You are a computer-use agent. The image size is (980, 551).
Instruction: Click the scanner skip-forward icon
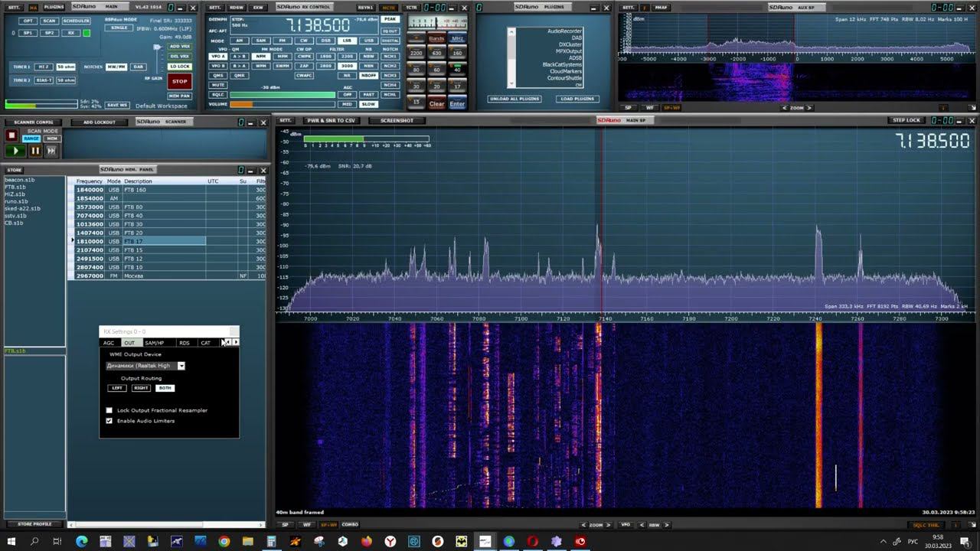point(51,151)
